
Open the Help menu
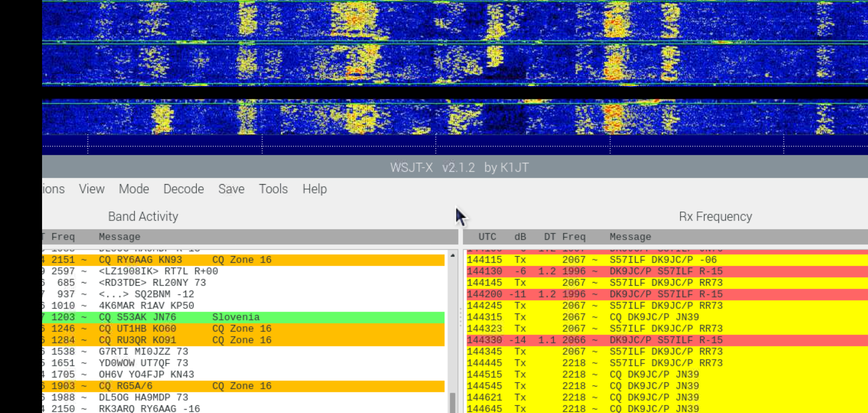(315, 189)
